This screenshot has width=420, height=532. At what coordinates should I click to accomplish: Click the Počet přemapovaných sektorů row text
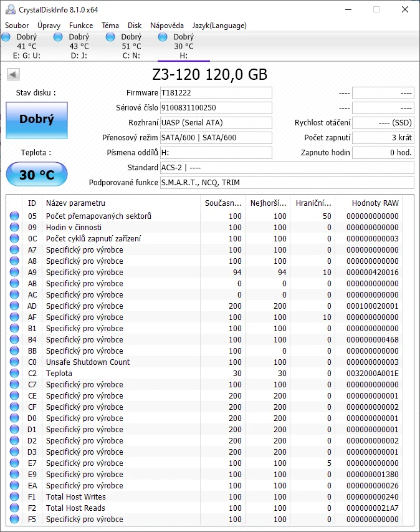[x=98, y=216]
